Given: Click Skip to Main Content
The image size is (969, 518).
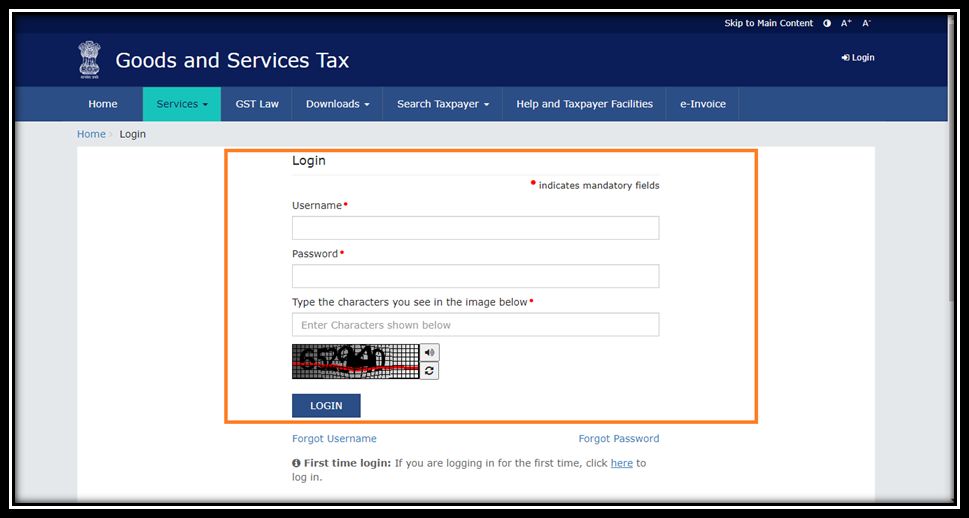Looking at the screenshot, I should [x=769, y=23].
